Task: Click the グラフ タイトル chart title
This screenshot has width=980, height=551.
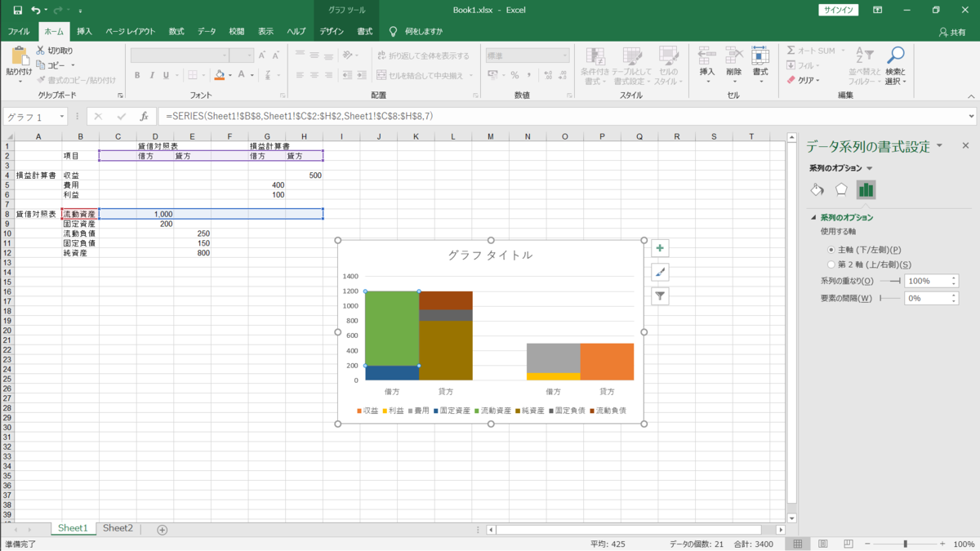Action: (x=490, y=255)
